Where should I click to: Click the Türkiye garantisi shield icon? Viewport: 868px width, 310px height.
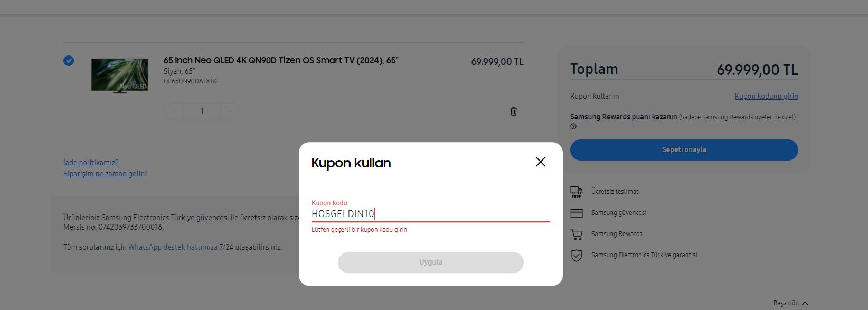coord(577,256)
